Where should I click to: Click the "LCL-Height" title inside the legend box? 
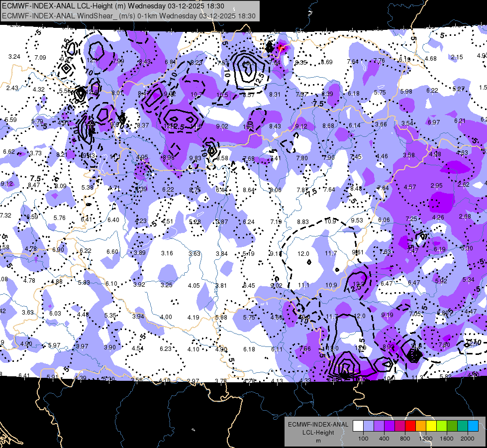tap(318, 433)
